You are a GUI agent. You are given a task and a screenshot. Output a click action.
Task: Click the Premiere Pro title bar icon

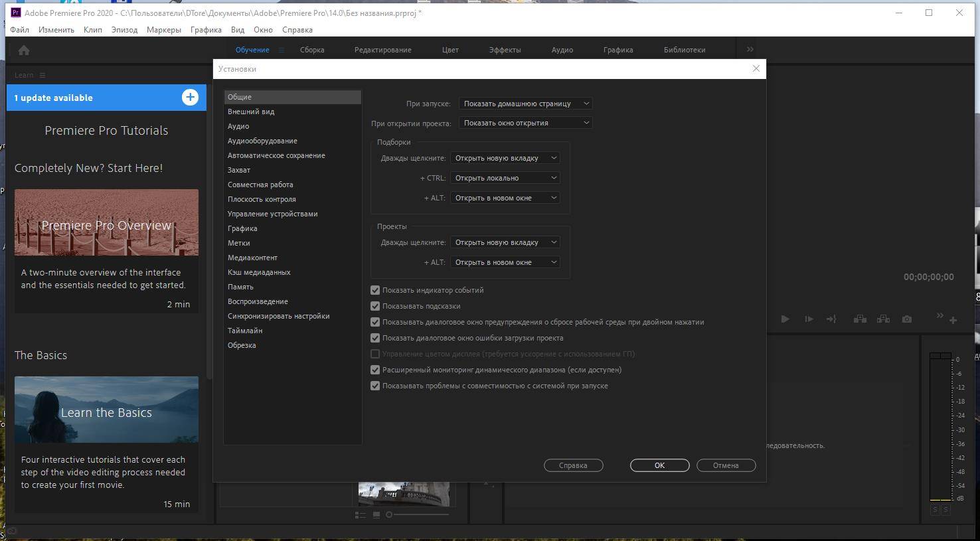(x=16, y=13)
